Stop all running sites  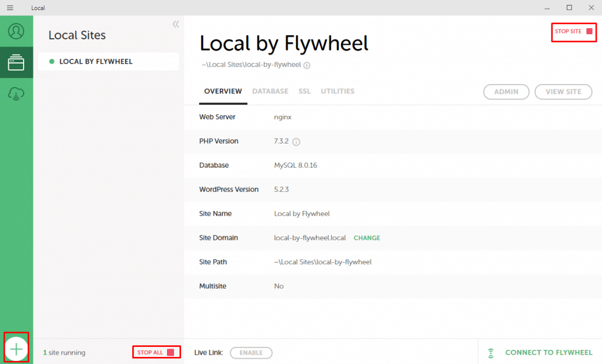pyautogui.click(x=156, y=352)
